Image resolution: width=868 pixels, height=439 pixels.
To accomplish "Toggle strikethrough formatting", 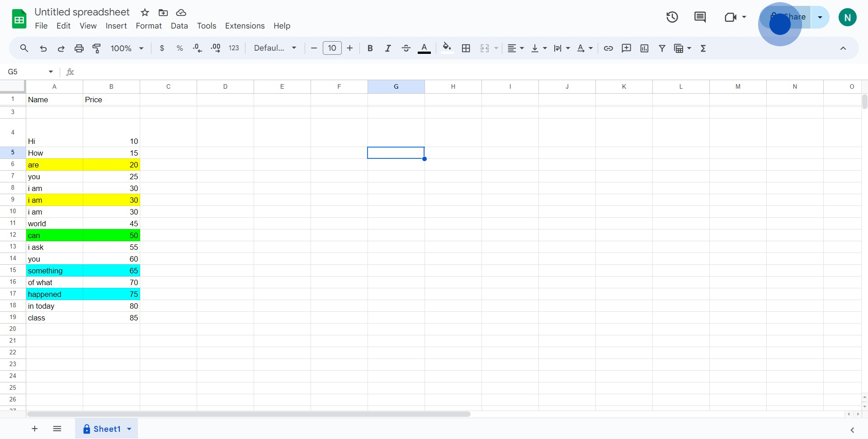I will 406,48.
